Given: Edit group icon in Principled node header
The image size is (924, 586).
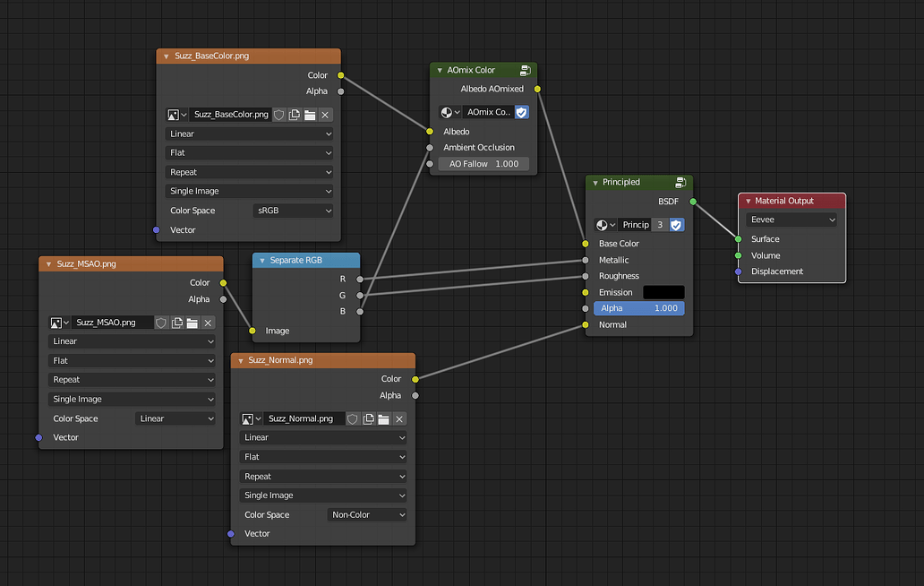Looking at the screenshot, I should click(680, 182).
